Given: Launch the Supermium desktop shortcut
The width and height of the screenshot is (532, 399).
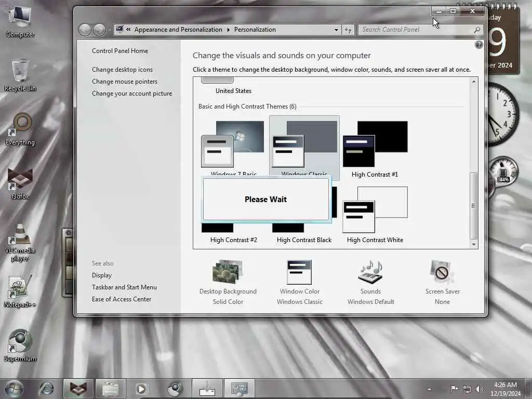Looking at the screenshot, I should pos(20,345).
